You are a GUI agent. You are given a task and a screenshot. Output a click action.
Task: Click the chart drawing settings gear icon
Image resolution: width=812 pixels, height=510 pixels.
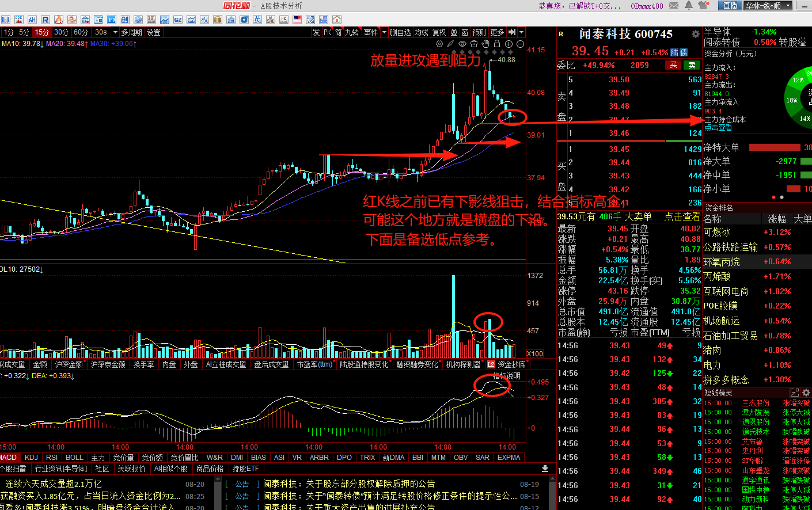[439, 44]
